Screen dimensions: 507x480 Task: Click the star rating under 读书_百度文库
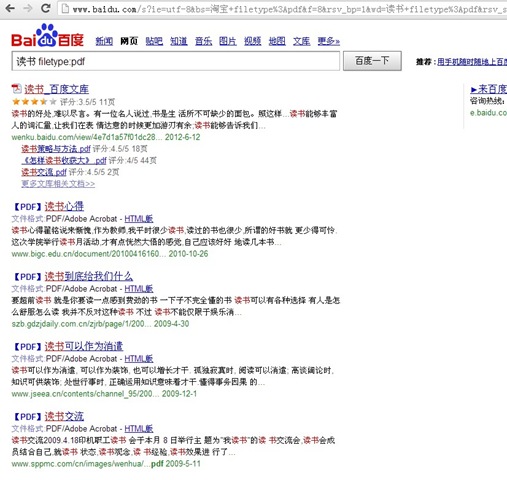[34, 102]
